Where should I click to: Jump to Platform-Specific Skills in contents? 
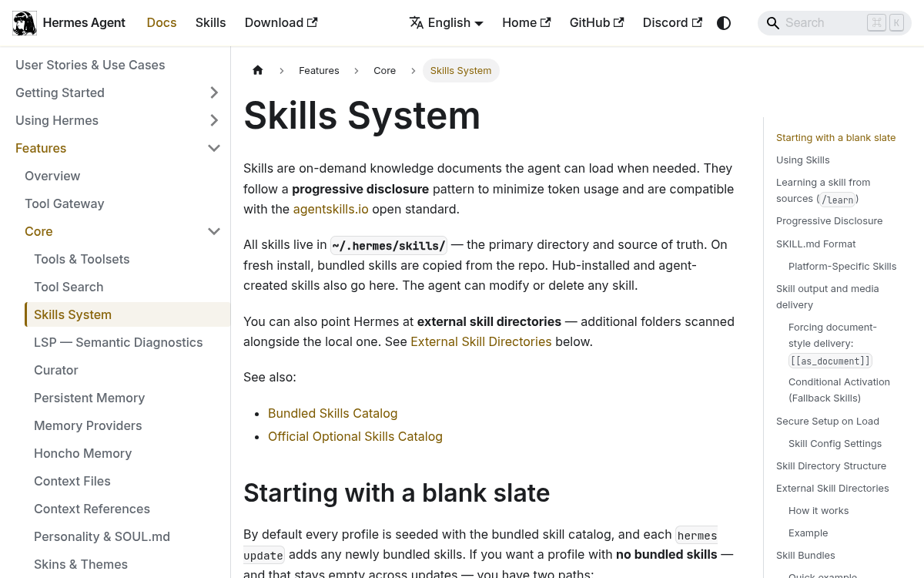tap(842, 266)
